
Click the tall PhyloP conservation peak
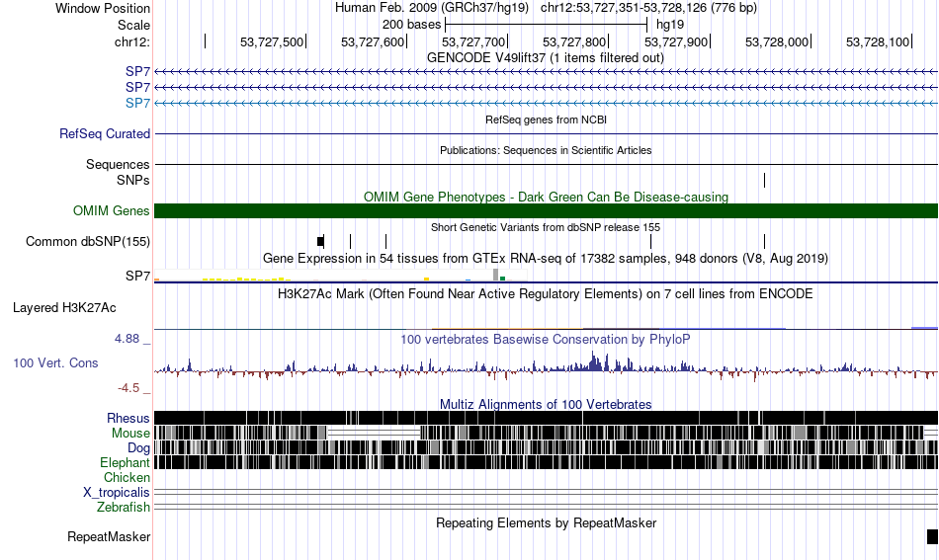click(x=593, y=360)
